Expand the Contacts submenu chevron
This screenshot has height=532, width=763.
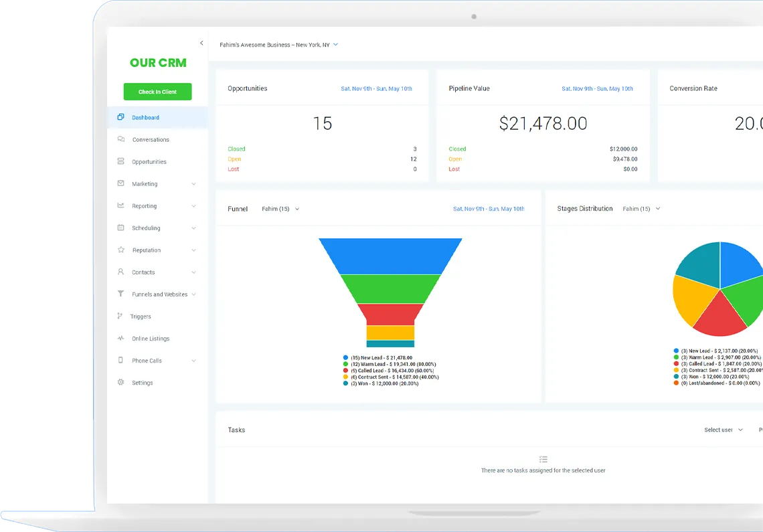[x=193, y=272]
